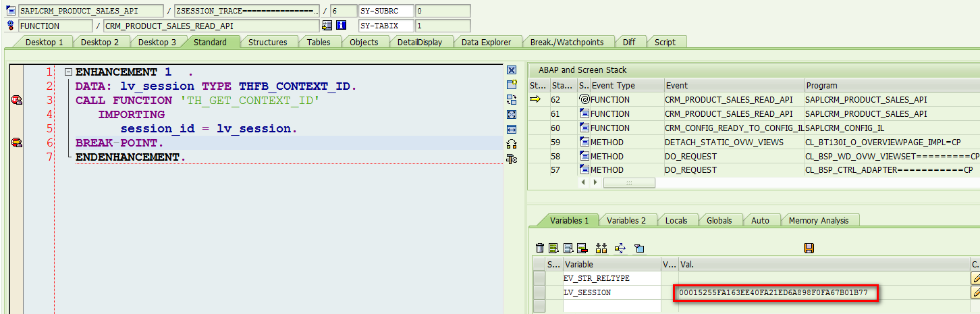The height and width of the screenshot is (314, 980).
Task: Open the Objects tab
Action: tap(364, 42)
